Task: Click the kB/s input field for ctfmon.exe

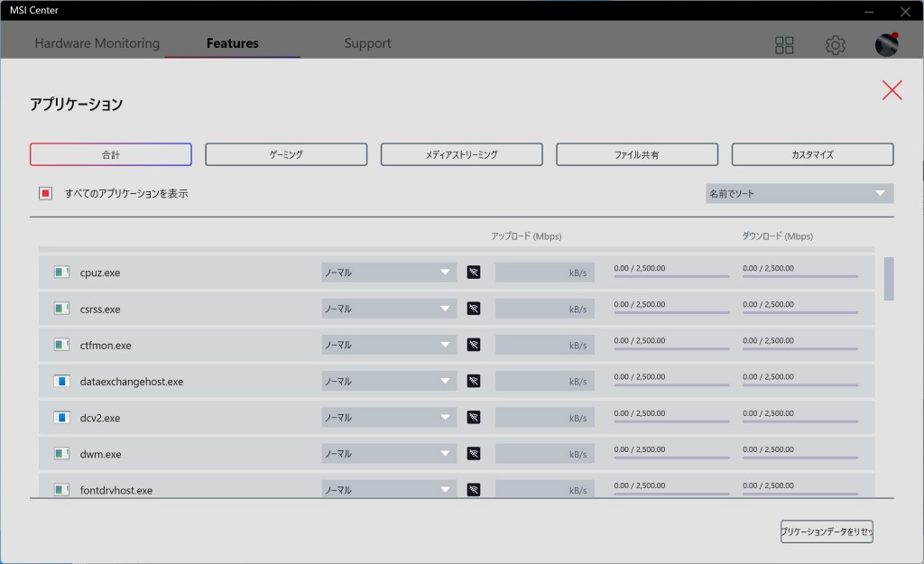Action: click(545, 345)
